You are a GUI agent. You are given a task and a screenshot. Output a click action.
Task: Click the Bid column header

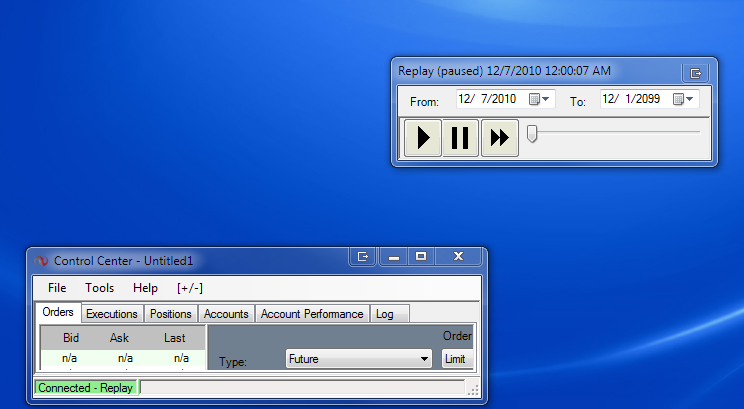71,338
